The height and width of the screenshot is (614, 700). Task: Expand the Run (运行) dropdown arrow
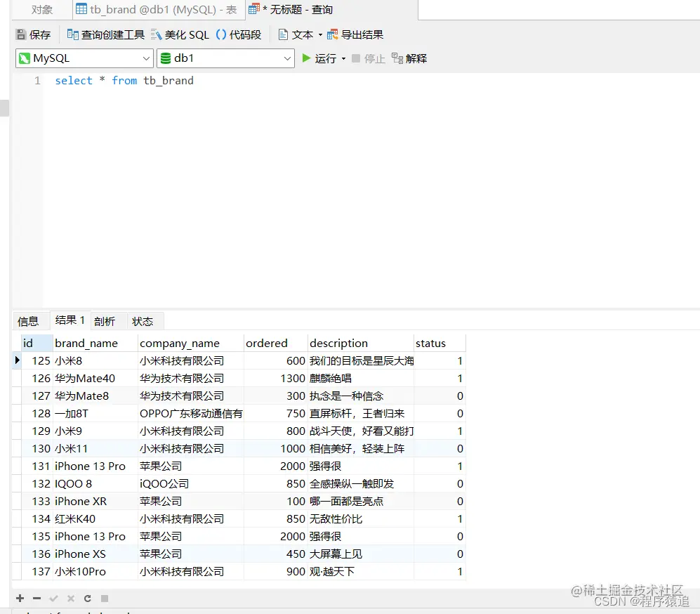click(343, 58)
